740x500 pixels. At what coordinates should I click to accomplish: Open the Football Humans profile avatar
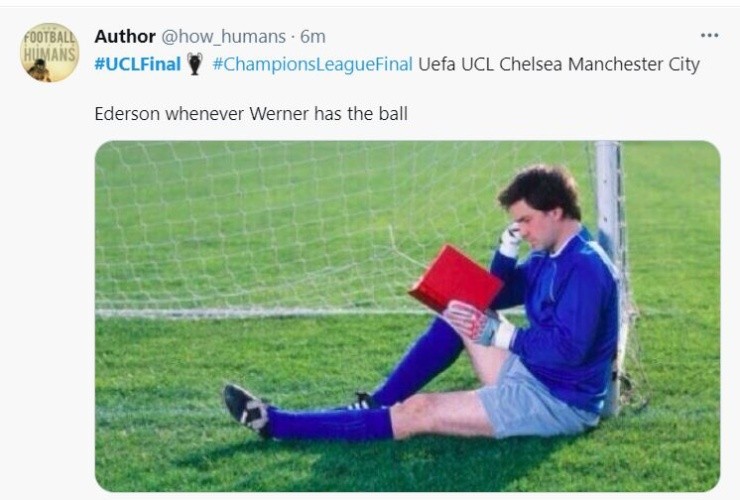(x=50, y=52)
